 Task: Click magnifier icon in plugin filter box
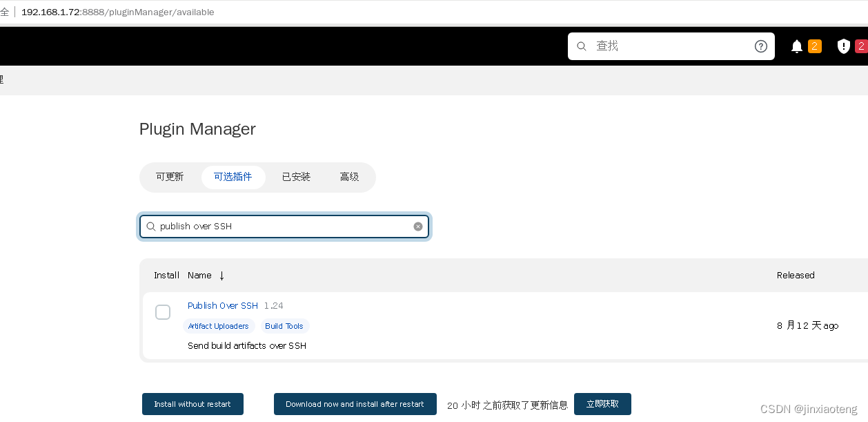pos(151,227)
